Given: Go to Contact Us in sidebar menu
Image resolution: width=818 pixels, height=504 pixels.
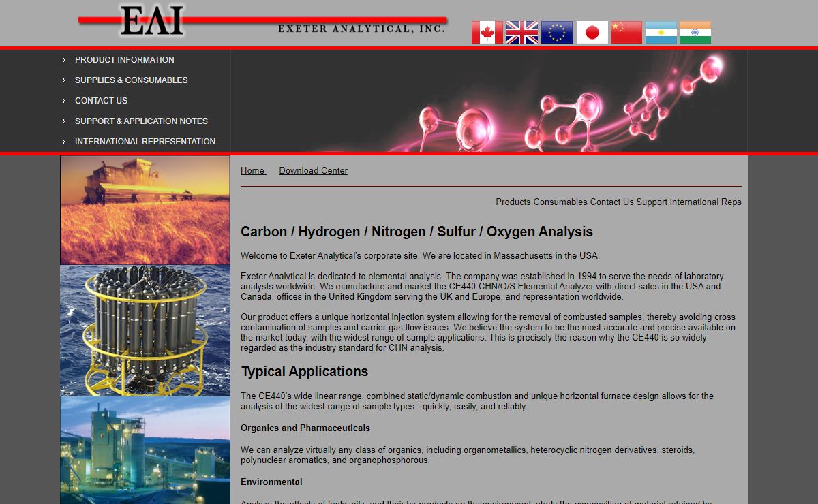Looking at the screenshot, I should (x=101, y=101).
